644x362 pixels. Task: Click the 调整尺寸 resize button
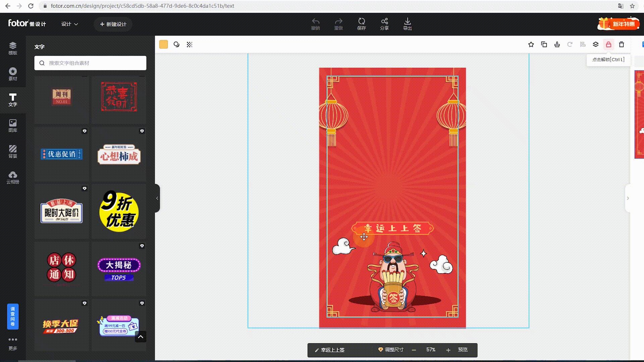(391, 350)
